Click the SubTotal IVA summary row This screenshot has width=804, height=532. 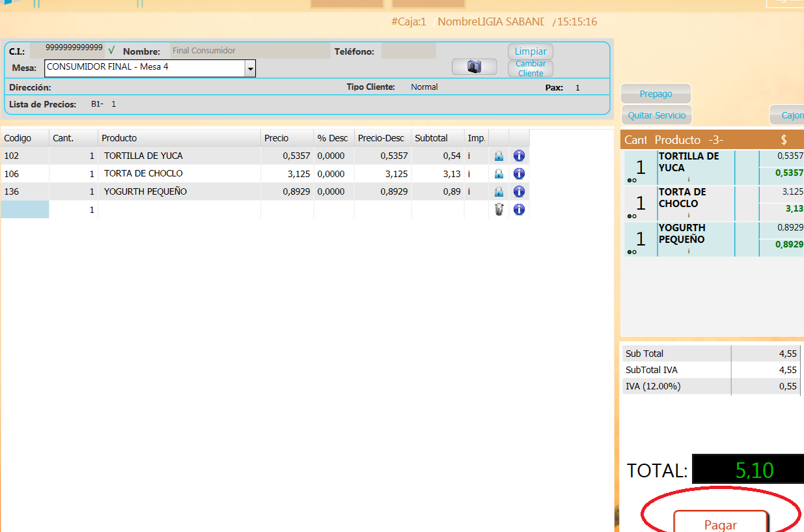tap(711, 370)
